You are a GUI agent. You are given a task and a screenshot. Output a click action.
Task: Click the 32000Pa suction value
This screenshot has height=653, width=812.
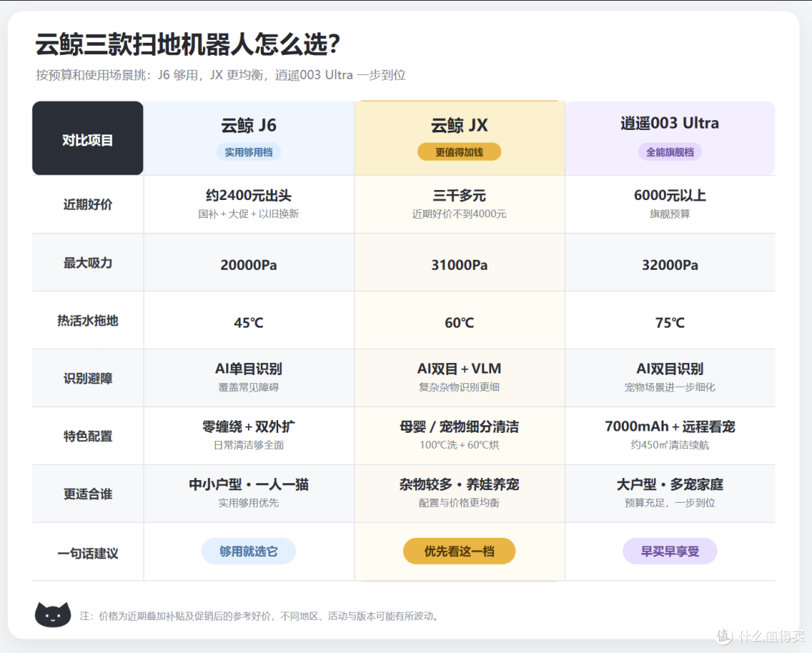point(670,265)
